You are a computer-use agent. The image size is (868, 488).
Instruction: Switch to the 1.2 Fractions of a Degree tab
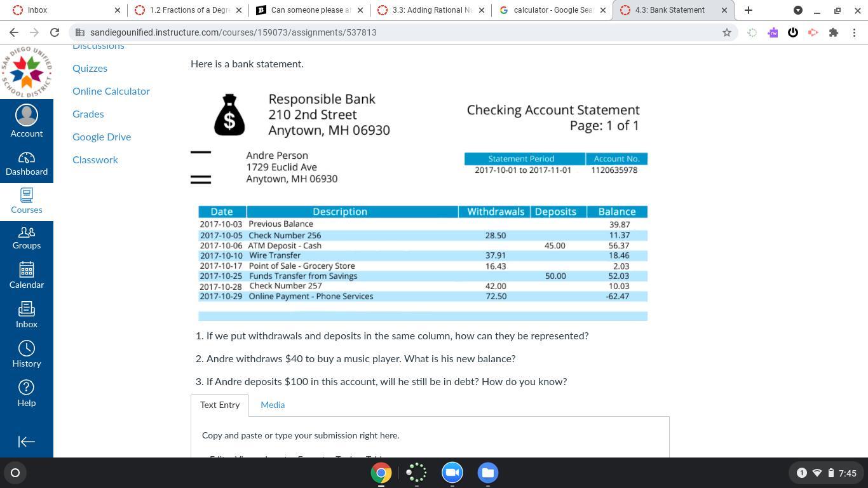click(x=188, y=10)
